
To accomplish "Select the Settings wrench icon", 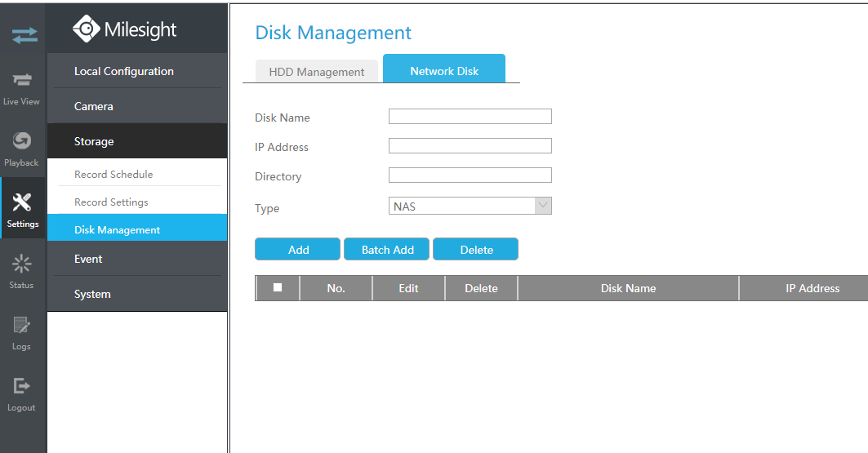I will [23, 202].
